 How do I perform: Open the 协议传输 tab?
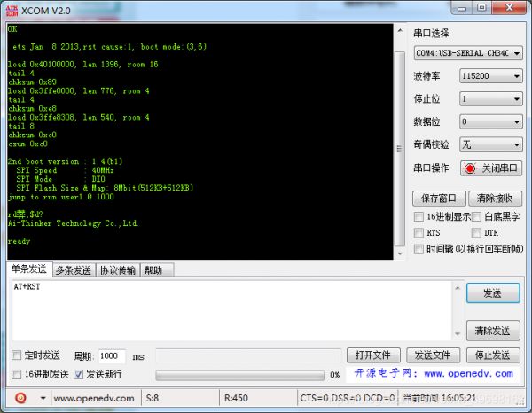118,270
